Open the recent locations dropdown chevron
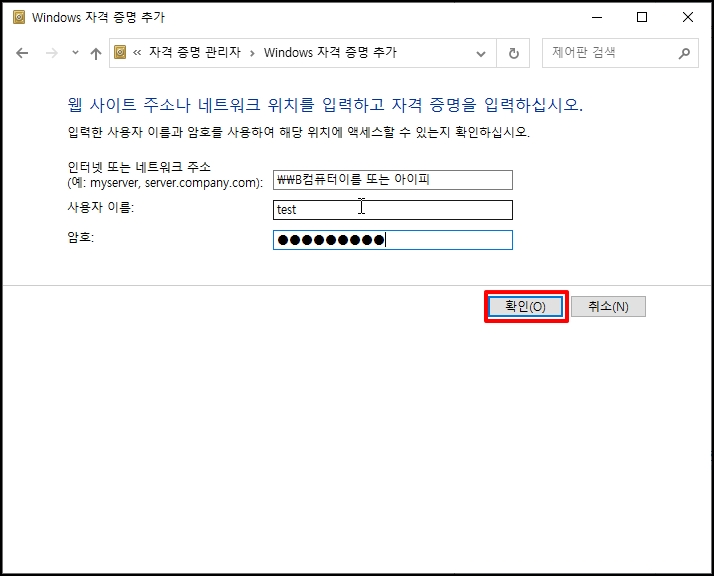This screenshot has width=714, height=576. click(76, 53)
